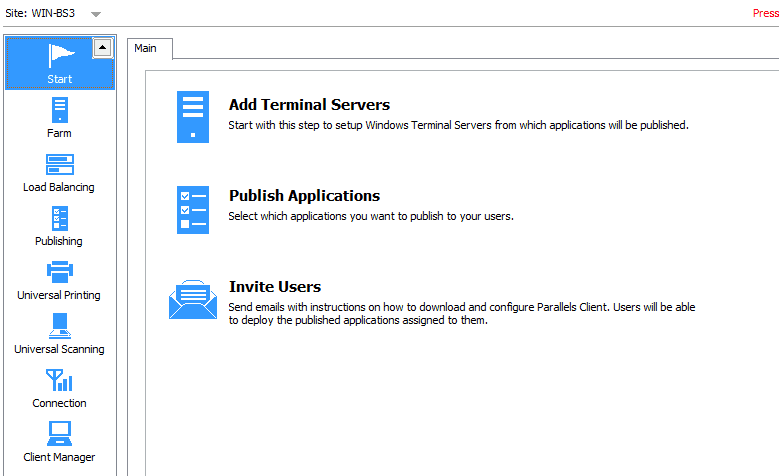
Task: Click the Load Balancing label
Action: coord(59,187)
